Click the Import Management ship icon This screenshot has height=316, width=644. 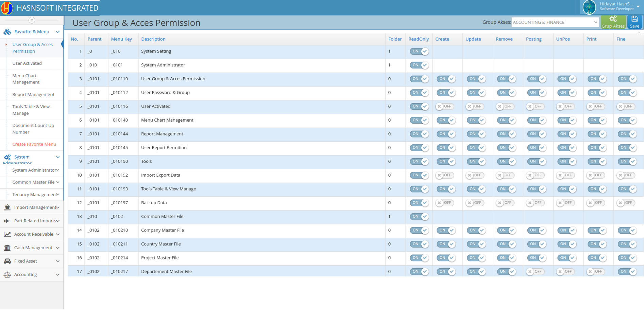(x=7, y=207)
